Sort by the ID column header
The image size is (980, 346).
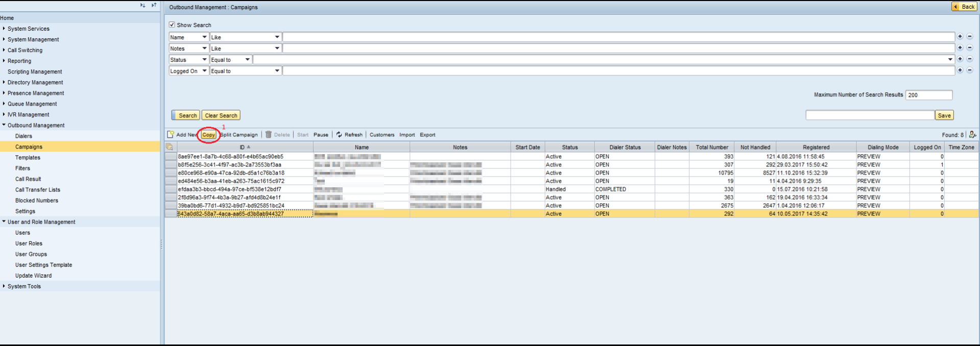pos(245,147)
